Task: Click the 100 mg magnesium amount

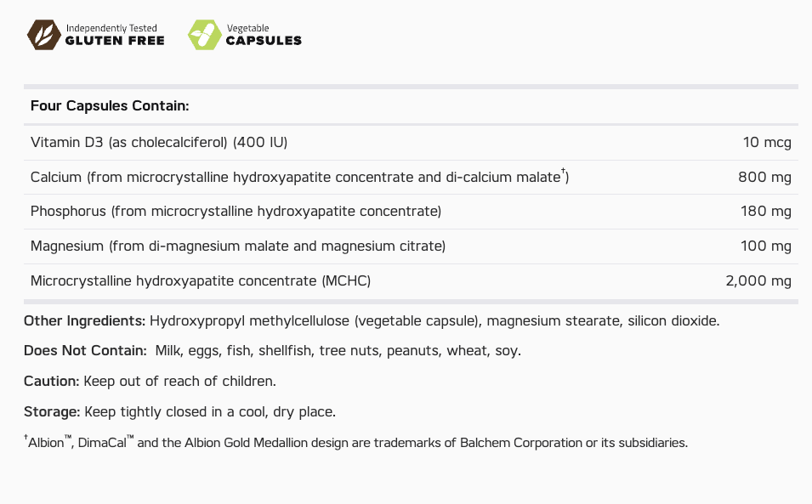Action: pyautogui.click(x=765, y=246)
